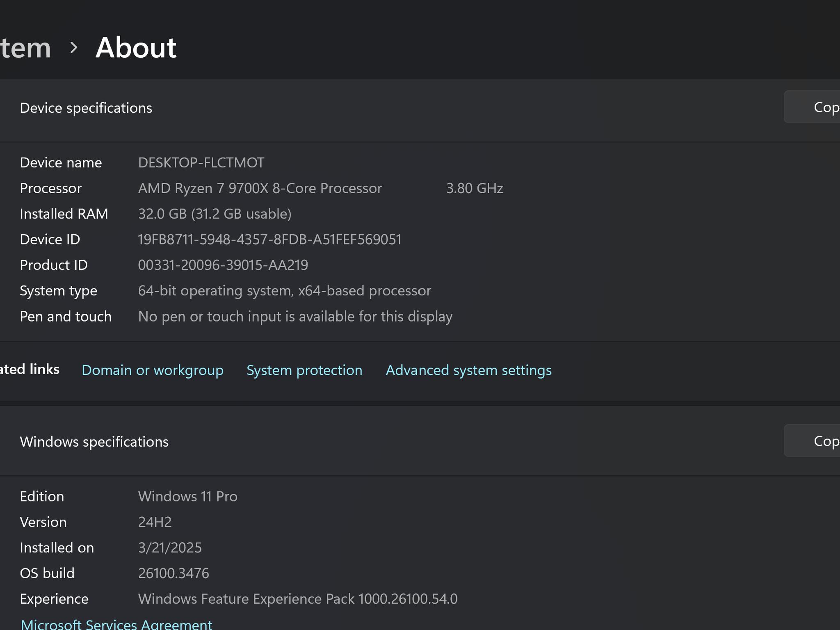Select the OS build 26100.3476 value
The height and width of the screenshot is (630, 840).
173,573
